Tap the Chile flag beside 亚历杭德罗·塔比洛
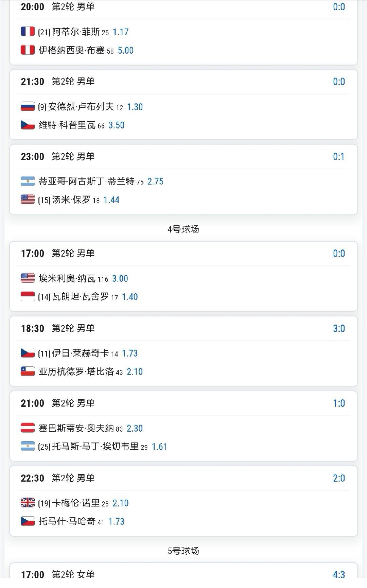Image resolution: width=367 pixels, height=588 pixels. 28,371
